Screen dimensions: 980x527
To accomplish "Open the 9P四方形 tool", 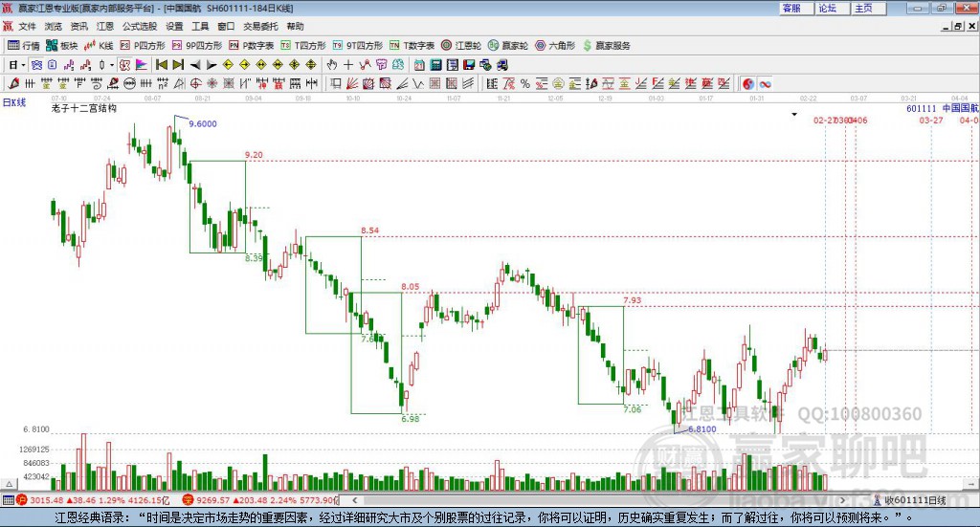I will 197,46.
